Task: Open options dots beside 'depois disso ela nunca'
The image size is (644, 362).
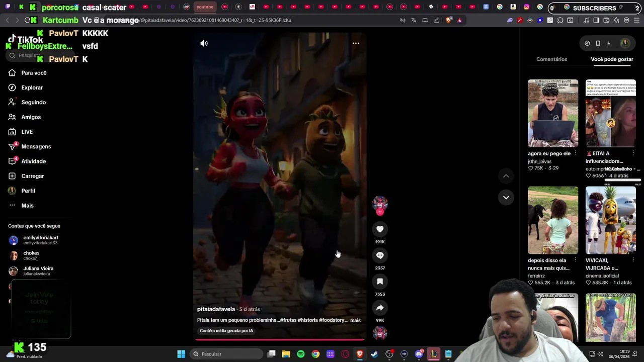Action: coord(575,260)
